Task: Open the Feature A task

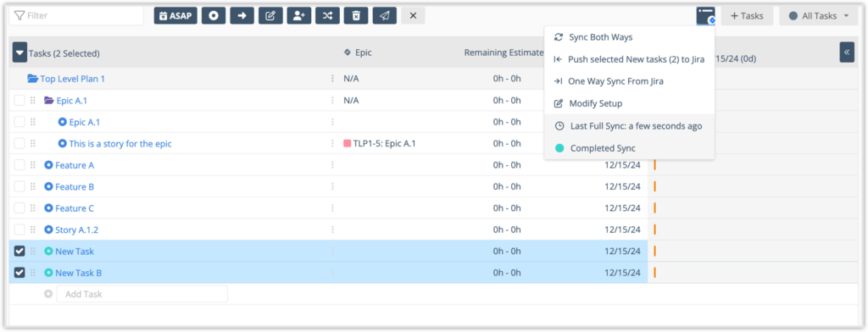Action: click(75, 165)
